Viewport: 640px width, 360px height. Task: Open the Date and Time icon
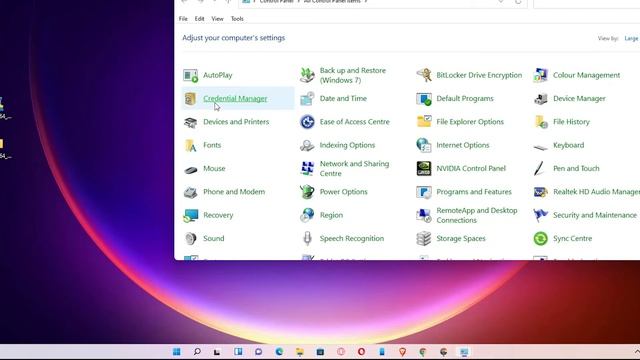[307, 98]
